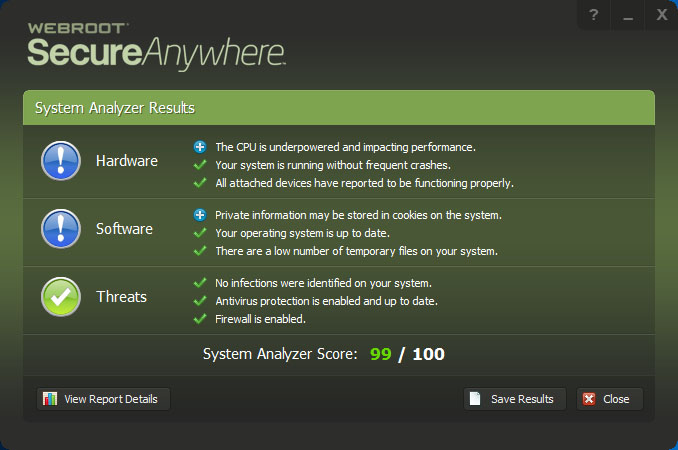Click 'All attached devices' status text
The image size is (678, 450).
365,183
